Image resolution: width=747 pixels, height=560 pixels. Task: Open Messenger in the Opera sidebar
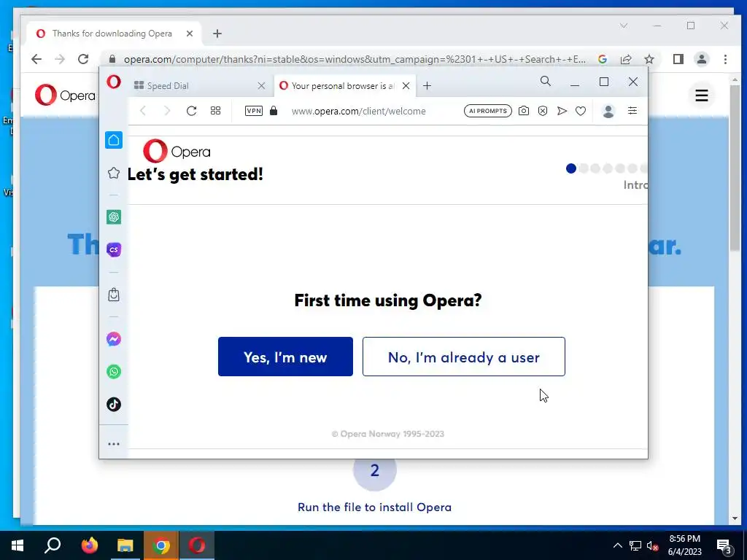tap(113, 339)
